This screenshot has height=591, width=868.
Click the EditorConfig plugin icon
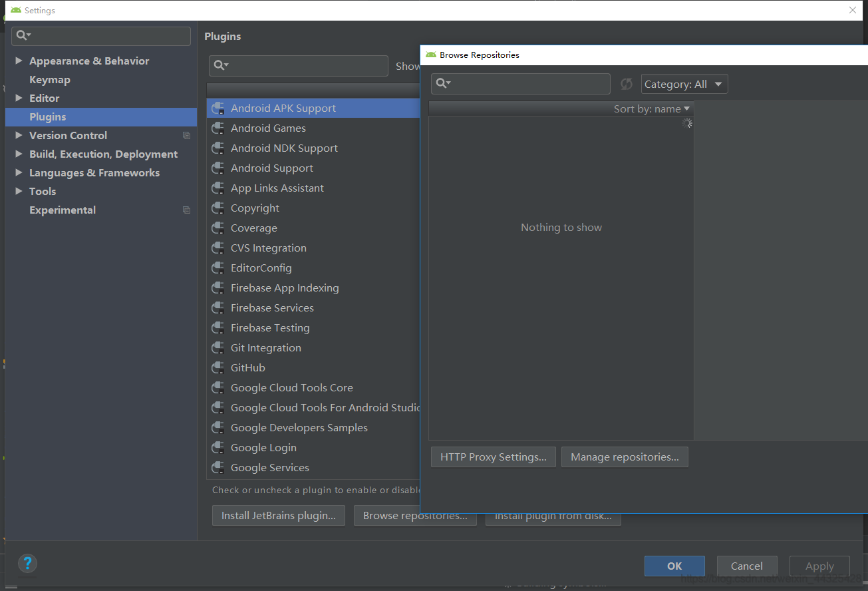(217, 268)
